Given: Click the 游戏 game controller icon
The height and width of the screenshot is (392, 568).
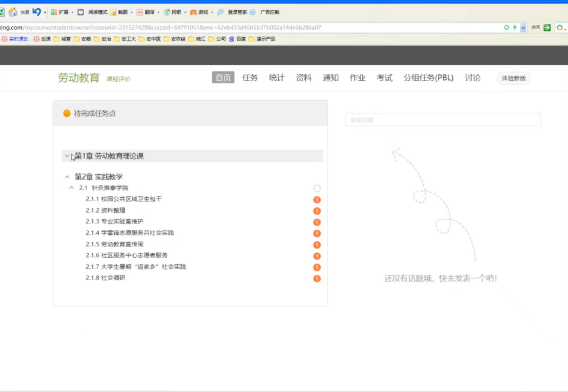Looking at the screenshot, I should click(193, 12).
